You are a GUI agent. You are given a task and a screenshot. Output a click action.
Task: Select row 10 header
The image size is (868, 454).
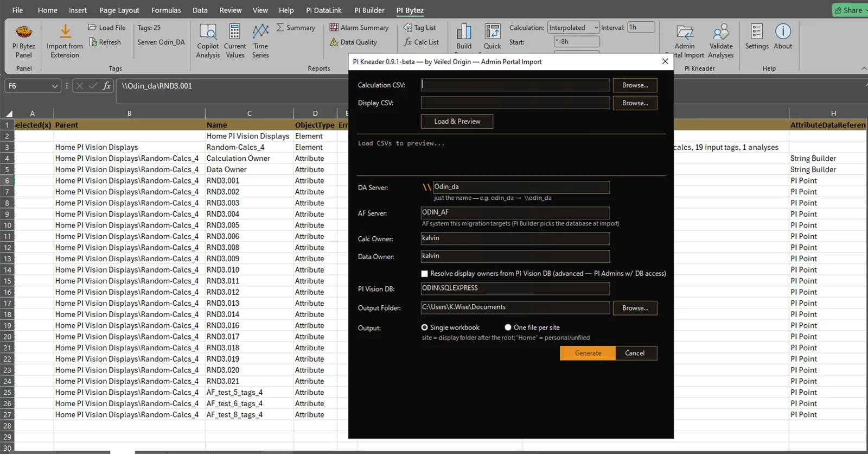point(8,225)
